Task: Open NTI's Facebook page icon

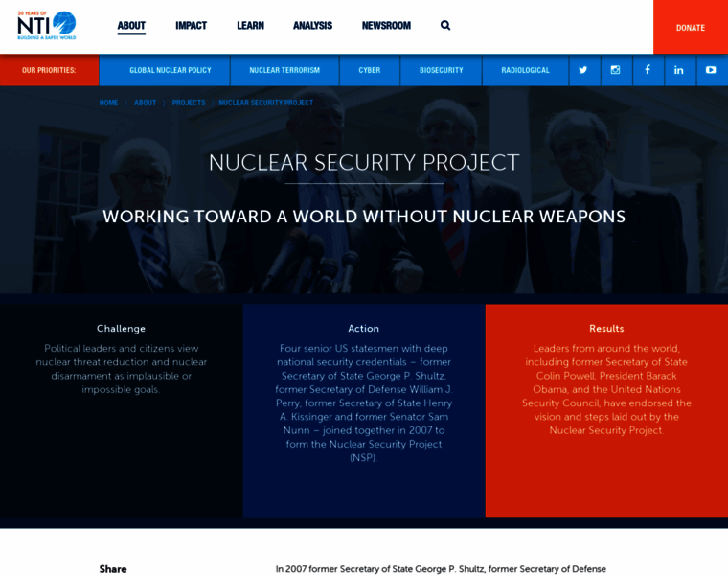Action: 648,70
